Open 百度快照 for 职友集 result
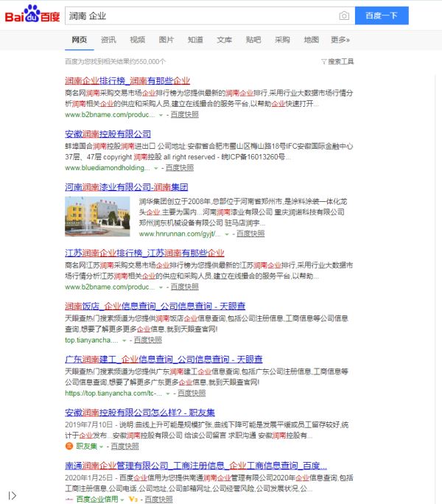Viewport: 442px width, 504px height. pyautogui.click(x=124, y=446)
